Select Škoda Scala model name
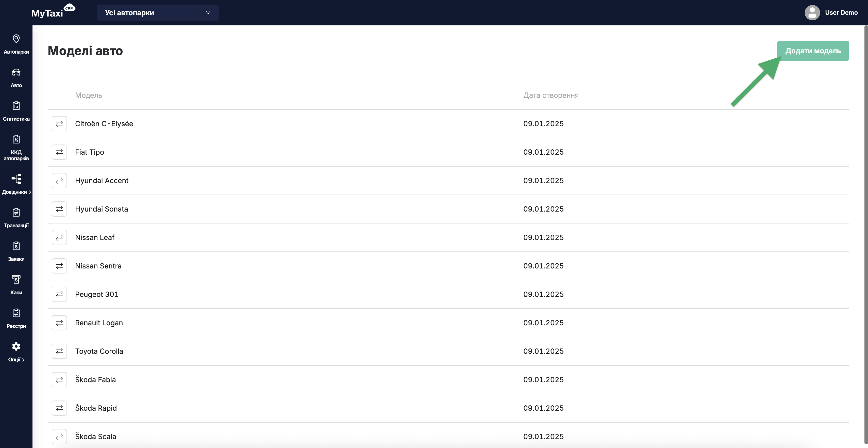 [x=96, y=437]
